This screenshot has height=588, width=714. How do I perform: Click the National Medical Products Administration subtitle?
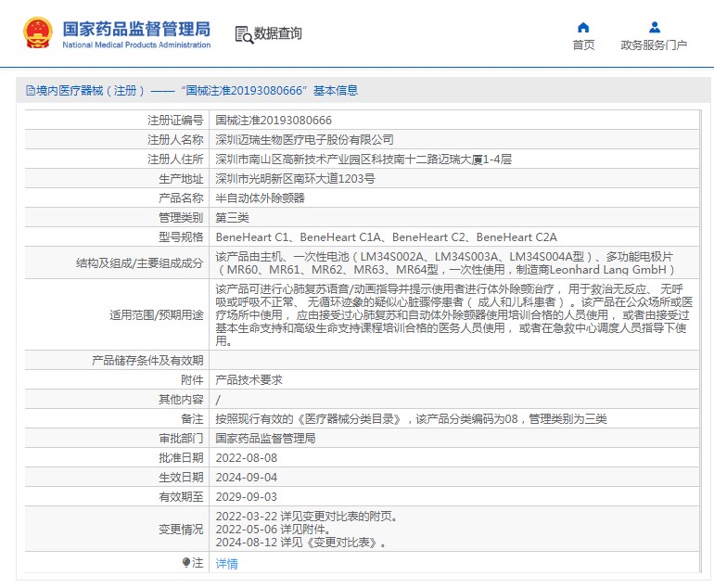136,45
